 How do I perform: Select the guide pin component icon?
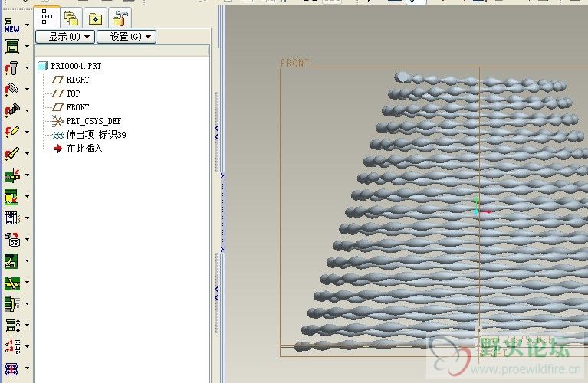(x=11, y=68)
